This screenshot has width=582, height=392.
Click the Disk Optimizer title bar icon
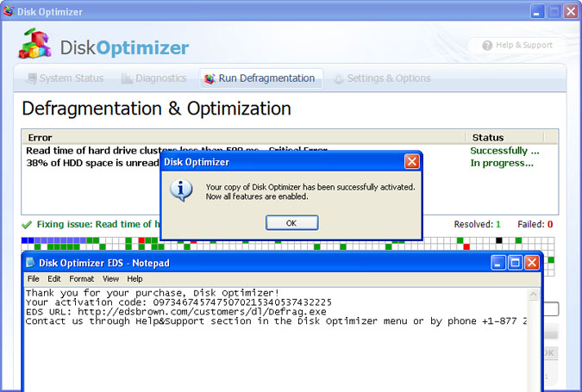(9, 11)
